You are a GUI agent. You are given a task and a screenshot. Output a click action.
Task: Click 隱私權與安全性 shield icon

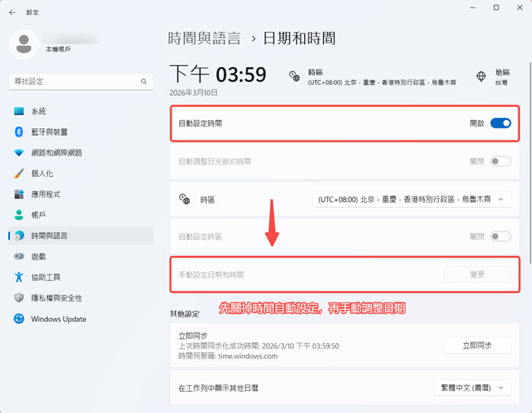point(19,298)
